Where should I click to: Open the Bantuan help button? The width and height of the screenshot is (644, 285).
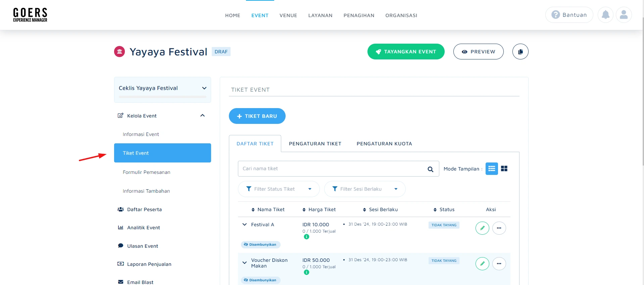pyautogui.click(x=569, y=15)
